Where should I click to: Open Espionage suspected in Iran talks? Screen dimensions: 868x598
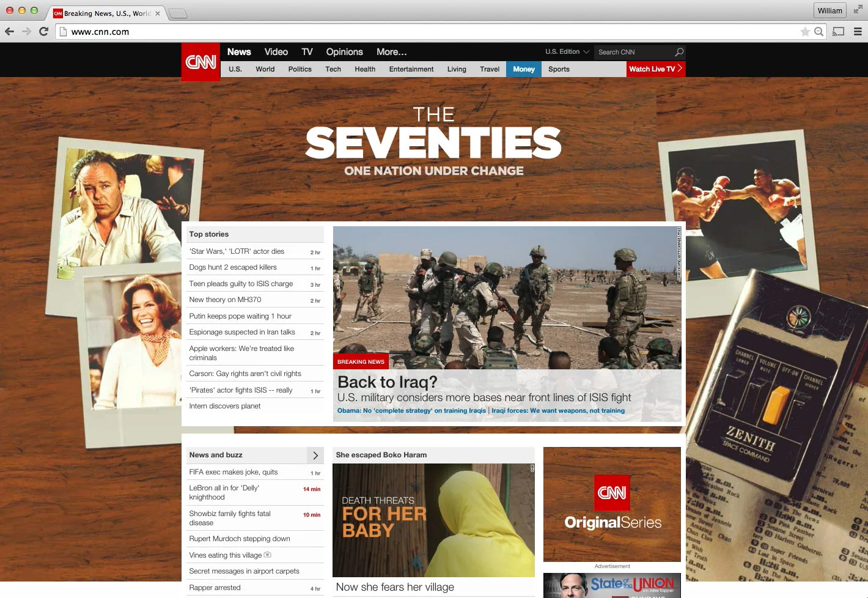tap(242, 332)
